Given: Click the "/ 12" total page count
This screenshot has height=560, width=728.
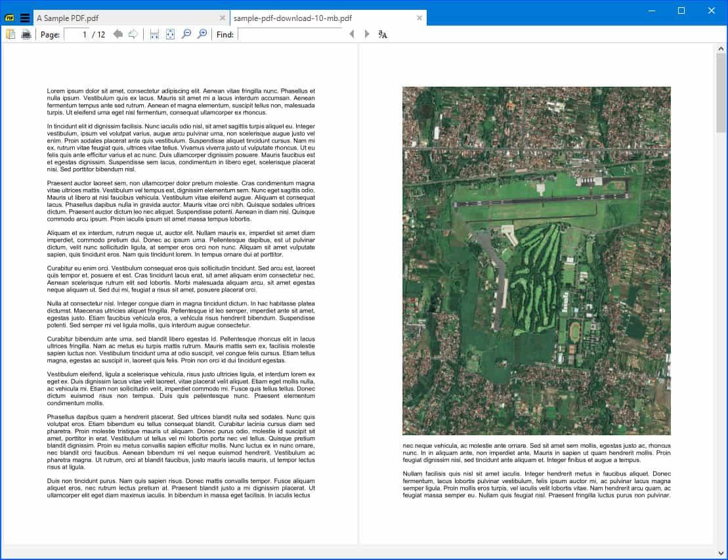Looking at the screenshot, I should pyautogui.click(x=98, y=35).
